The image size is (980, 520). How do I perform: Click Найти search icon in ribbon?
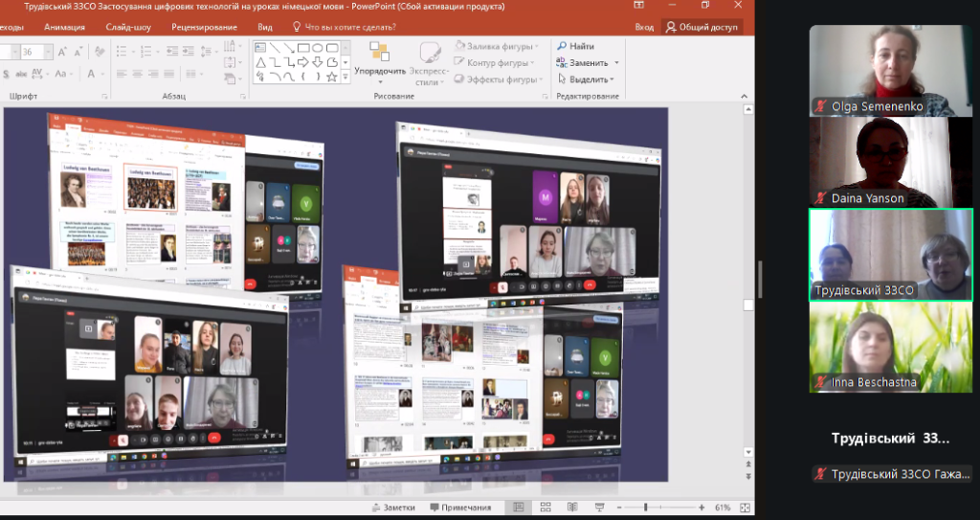coord(575,46)
